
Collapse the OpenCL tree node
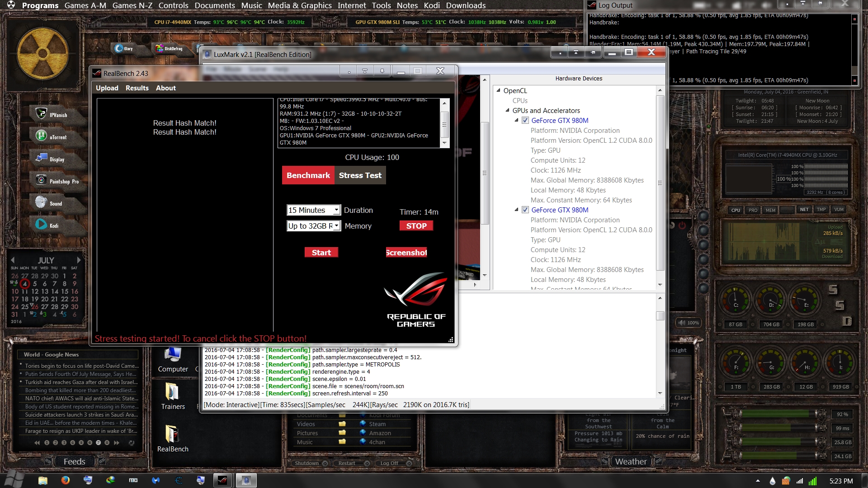tap(499, 90)
